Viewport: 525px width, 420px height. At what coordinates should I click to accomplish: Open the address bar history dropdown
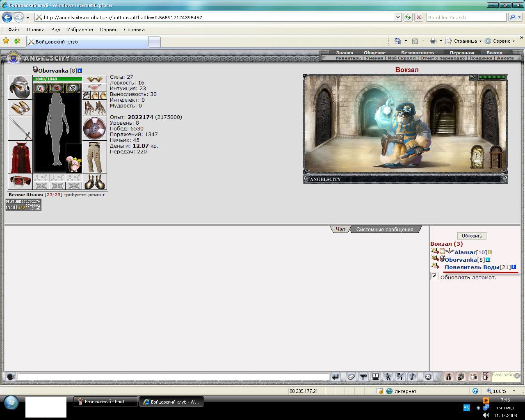point(398,17)
